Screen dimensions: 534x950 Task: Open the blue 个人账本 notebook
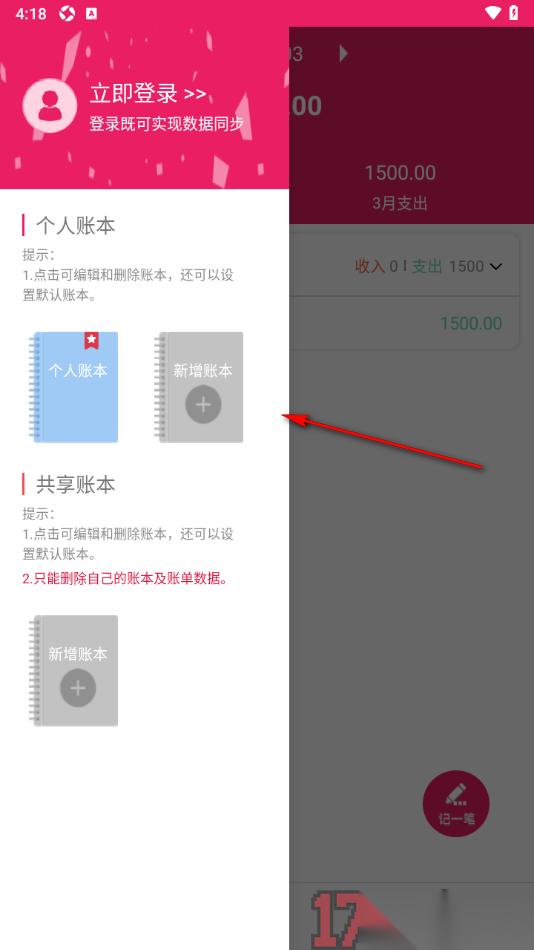click(x=74, y=387)
